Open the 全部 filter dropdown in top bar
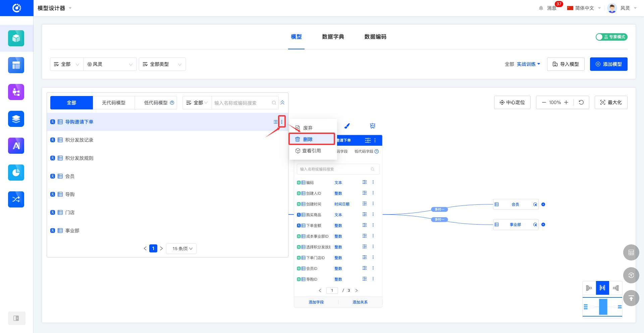This screenshot has height=333, width=644. coord(66,64)
